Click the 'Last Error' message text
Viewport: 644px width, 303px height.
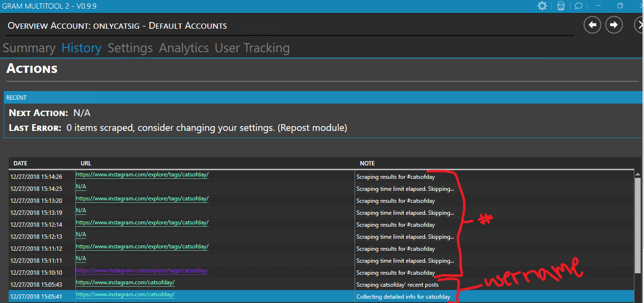(207, 128)
